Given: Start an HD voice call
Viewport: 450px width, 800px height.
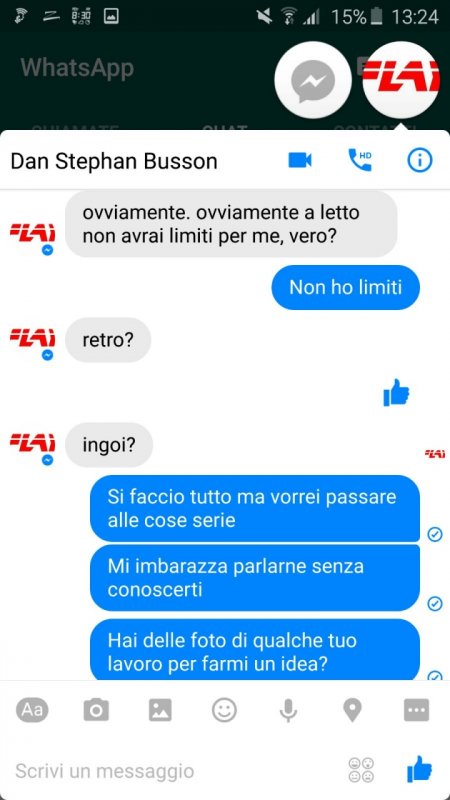Looking at the screenshot, I should 360,160.
